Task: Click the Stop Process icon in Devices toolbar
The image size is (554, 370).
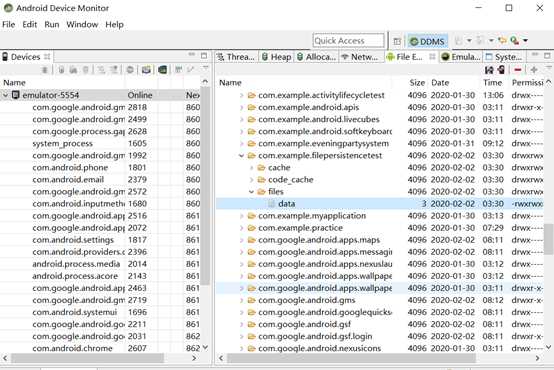Action: pos(130,70)
